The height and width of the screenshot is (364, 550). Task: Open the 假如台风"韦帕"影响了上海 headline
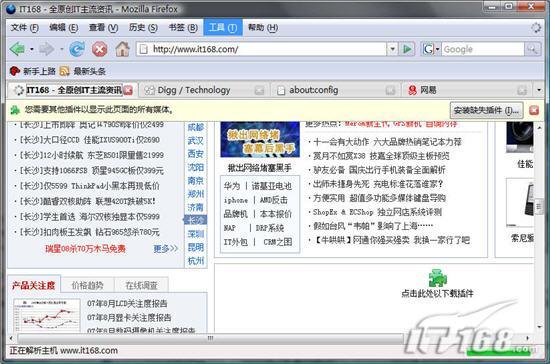[x=373, y=226]
